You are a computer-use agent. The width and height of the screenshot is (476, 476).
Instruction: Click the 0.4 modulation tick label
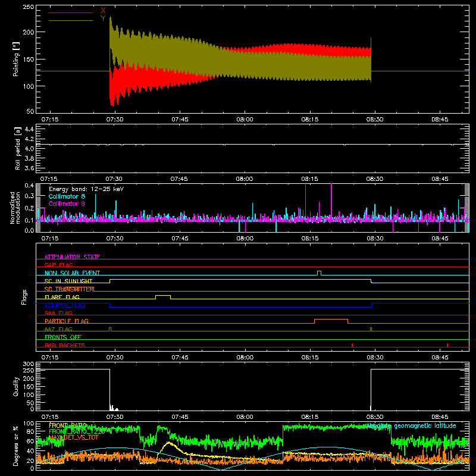pos(29,186)
